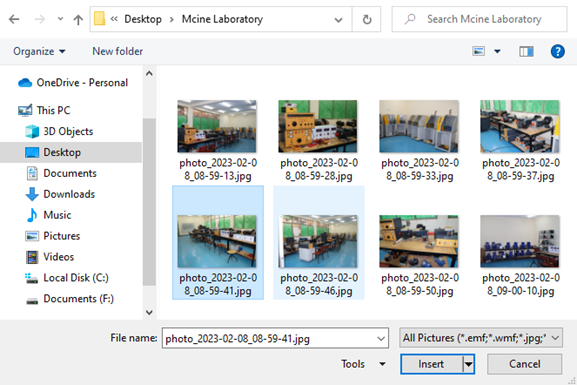Screen dimensions: 577x385
Task: Select thumbnail photo_2023-02-08_08-59-41.jpg
Action: [217, 243]
